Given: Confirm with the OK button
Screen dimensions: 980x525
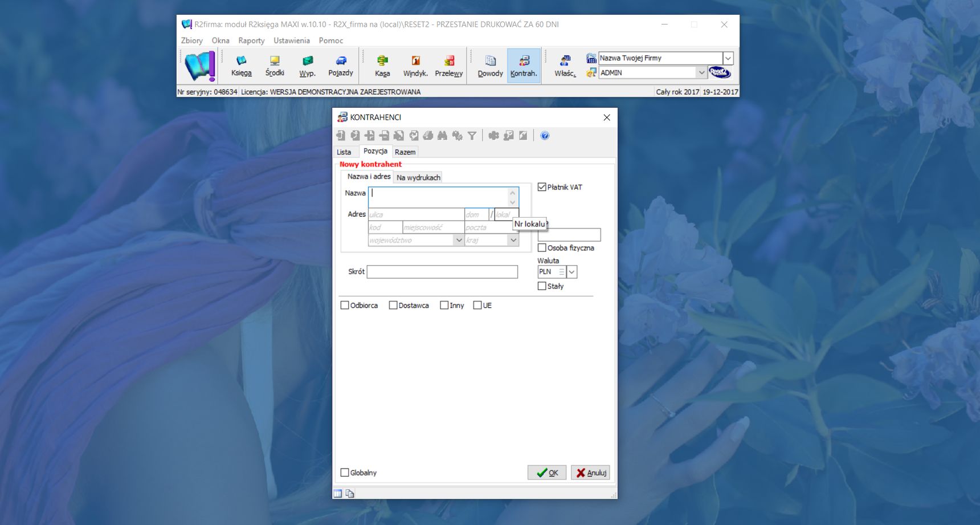Looking at the screenshot, I should click(x=547, y=473).
